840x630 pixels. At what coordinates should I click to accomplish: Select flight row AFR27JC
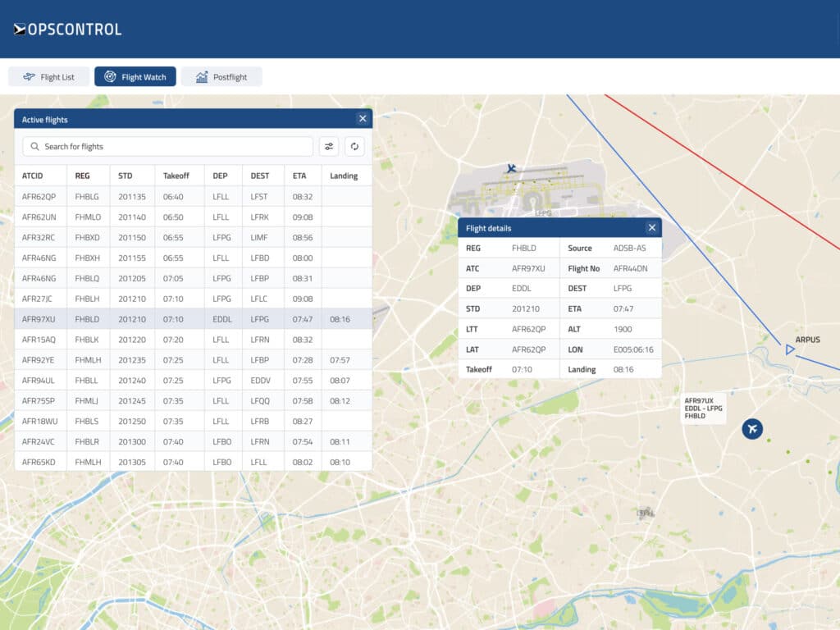coord(194,299)
